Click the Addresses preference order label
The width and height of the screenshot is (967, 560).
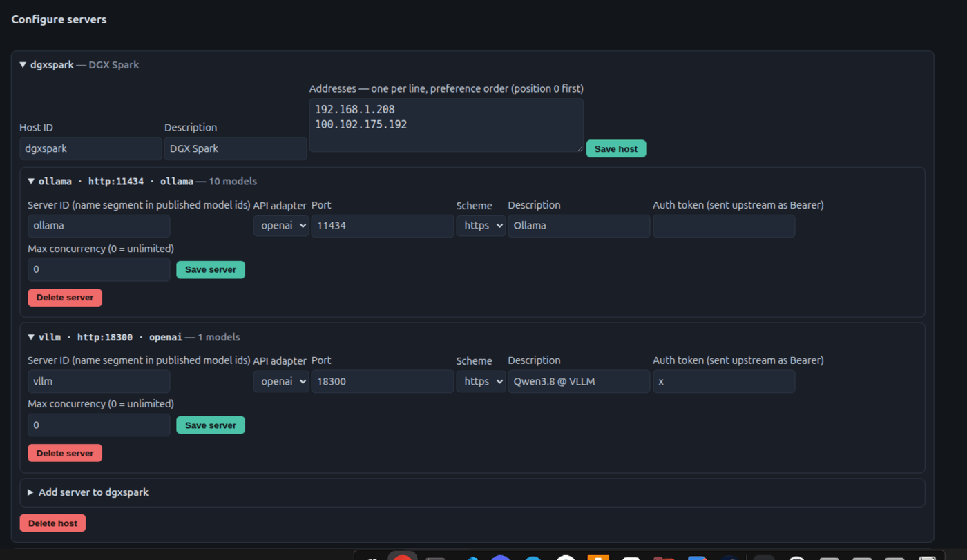click(446, 88)
